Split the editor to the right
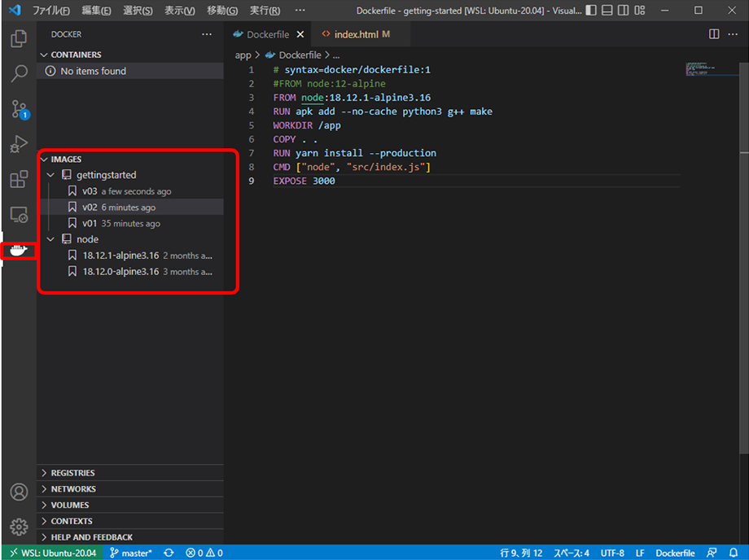Viewport: 749px width, 560px height. 714,34
